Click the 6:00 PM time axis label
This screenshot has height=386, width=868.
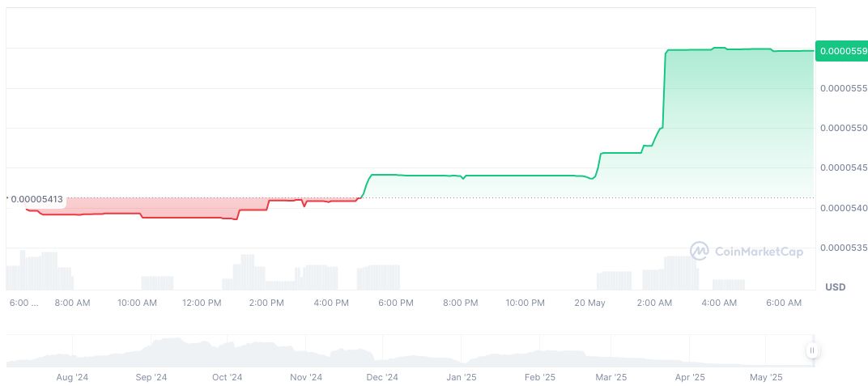click(396, 303)
